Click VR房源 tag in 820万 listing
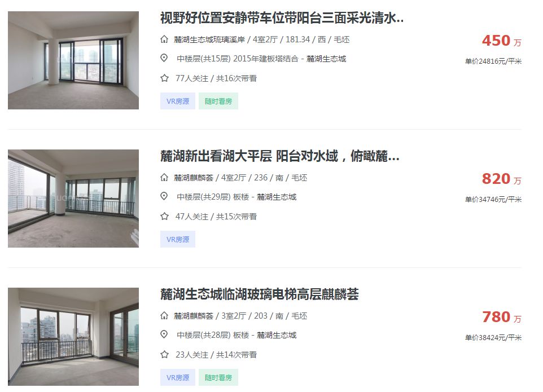Image resolution: width=543 pixels, height=392 pixels. click(x=178, y=239)
